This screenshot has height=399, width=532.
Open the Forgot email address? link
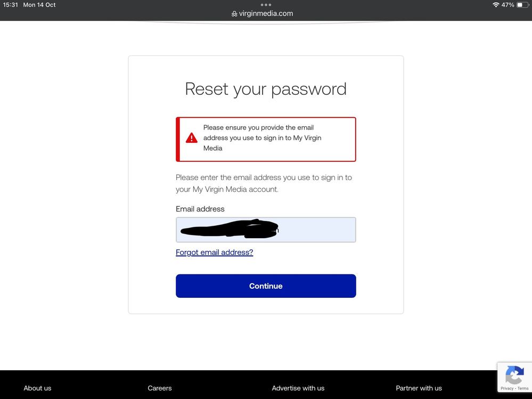[215, 253]
